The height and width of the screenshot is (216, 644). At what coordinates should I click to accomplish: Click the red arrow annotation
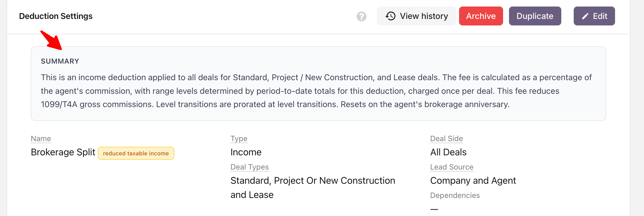tap(51, 40)
